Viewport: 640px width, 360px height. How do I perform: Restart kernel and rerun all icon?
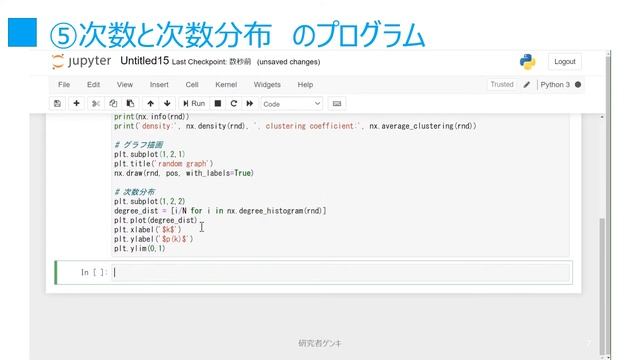pos(250,104)
